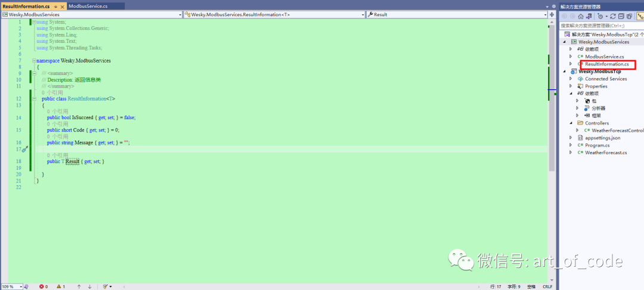
Task: Collapse the ResultInformation class at line 12
Action: pos(34,99)
